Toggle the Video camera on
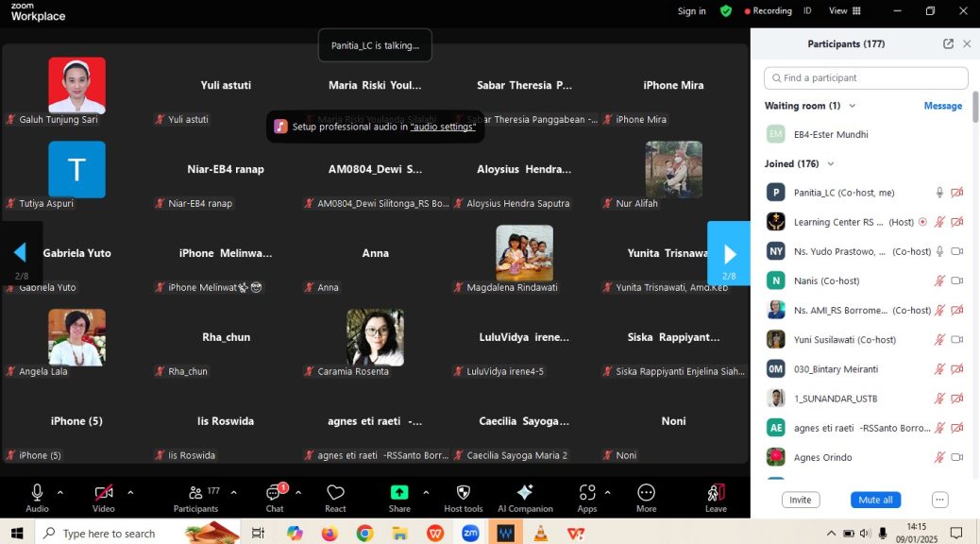 pos(104,493)
